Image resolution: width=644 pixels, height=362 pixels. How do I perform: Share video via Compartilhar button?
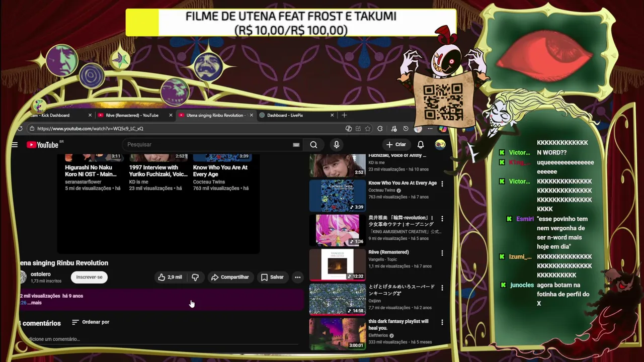(230, 277)
